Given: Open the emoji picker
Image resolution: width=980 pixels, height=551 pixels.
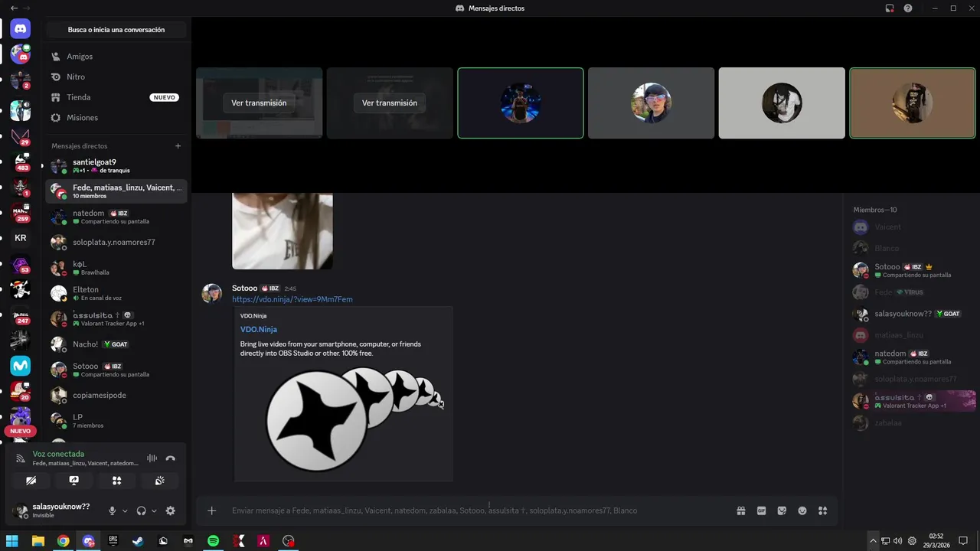Looking at the screenshot, I should (802, 510).
